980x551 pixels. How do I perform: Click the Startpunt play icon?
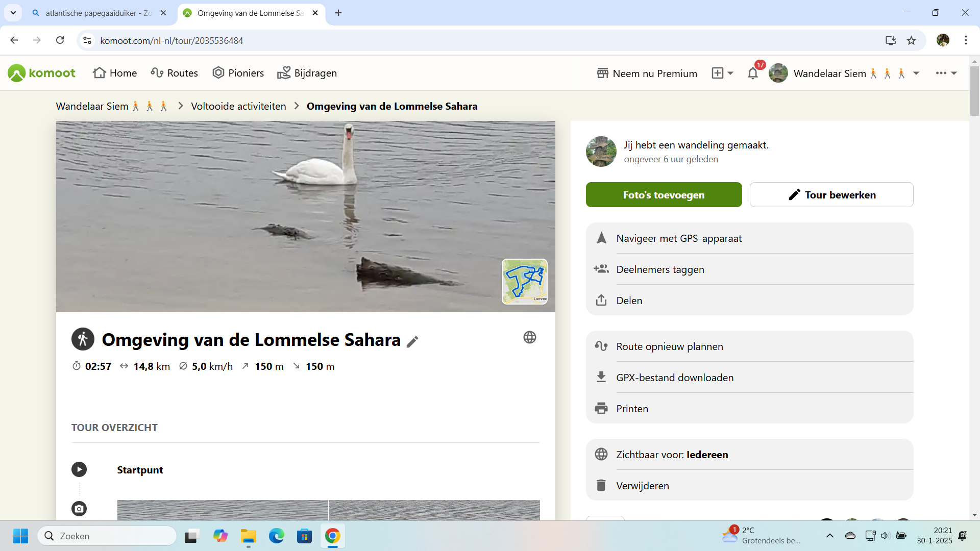[x=79, y=469]
